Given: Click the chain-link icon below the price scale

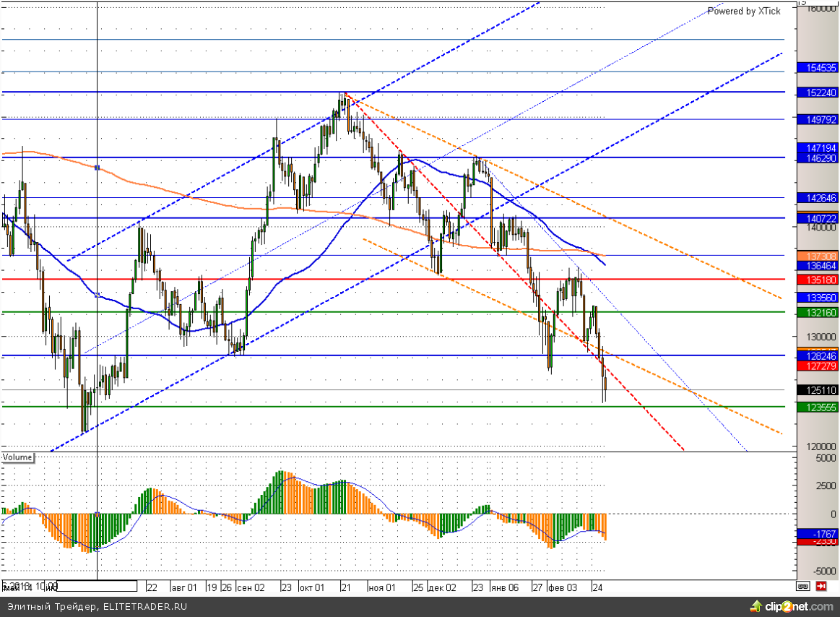Looking at the screenshot, I should coord(802,587).
